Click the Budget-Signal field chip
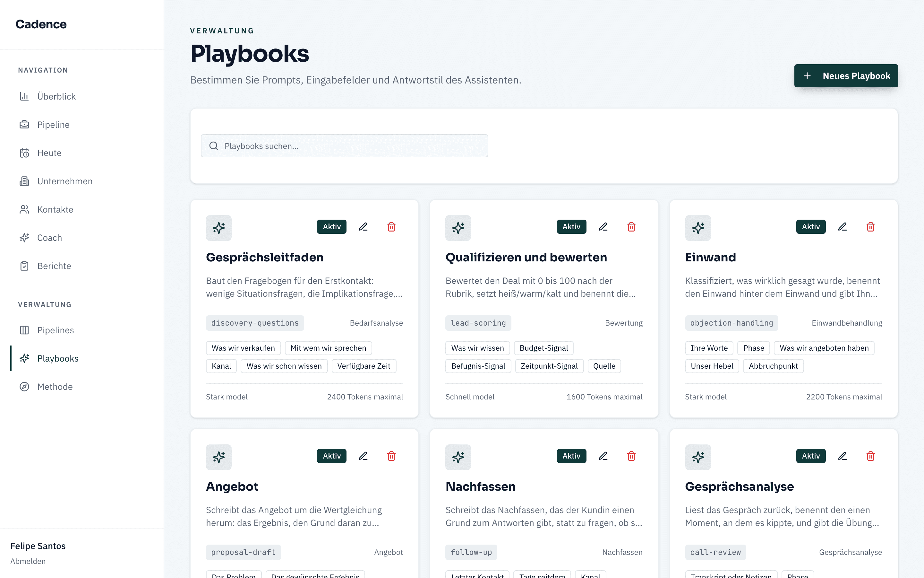The width and height of the screenshot is (924, 578). (x=544, y=348)
